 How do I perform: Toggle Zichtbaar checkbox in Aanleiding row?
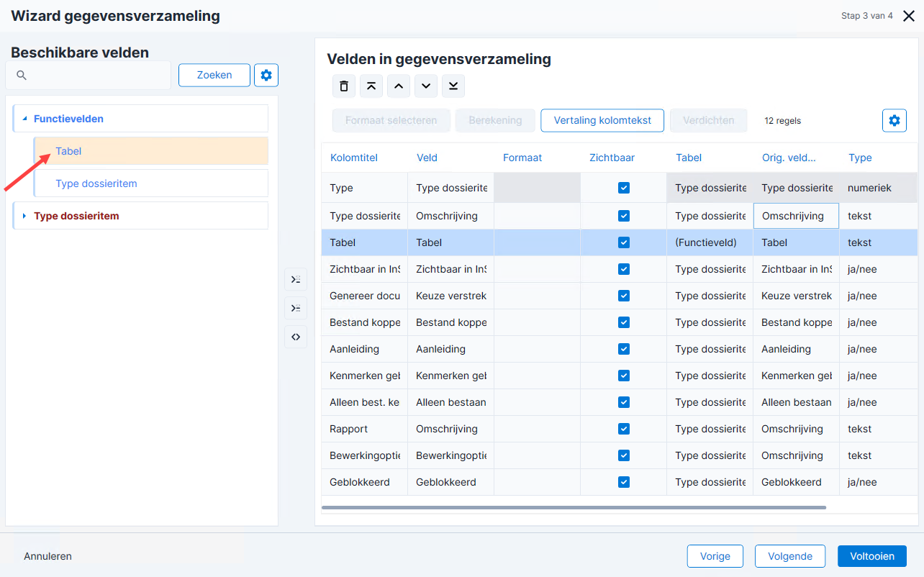624,349
